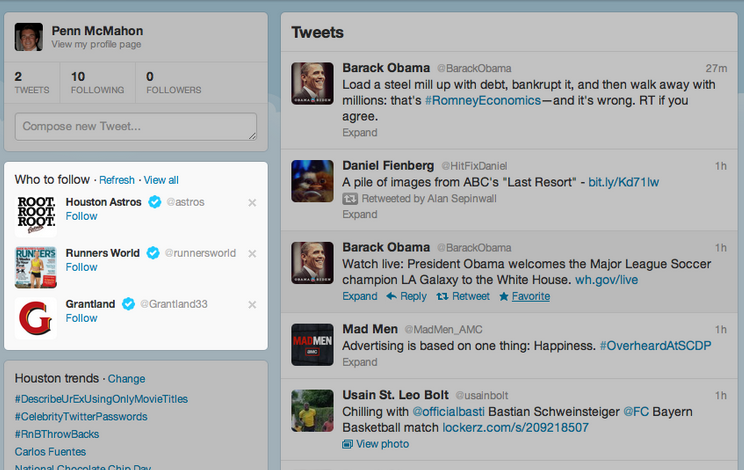Click 'Retweeted by Alan Sepinwall' text
The image size is (744, 470).
click(x=429, y=199)
